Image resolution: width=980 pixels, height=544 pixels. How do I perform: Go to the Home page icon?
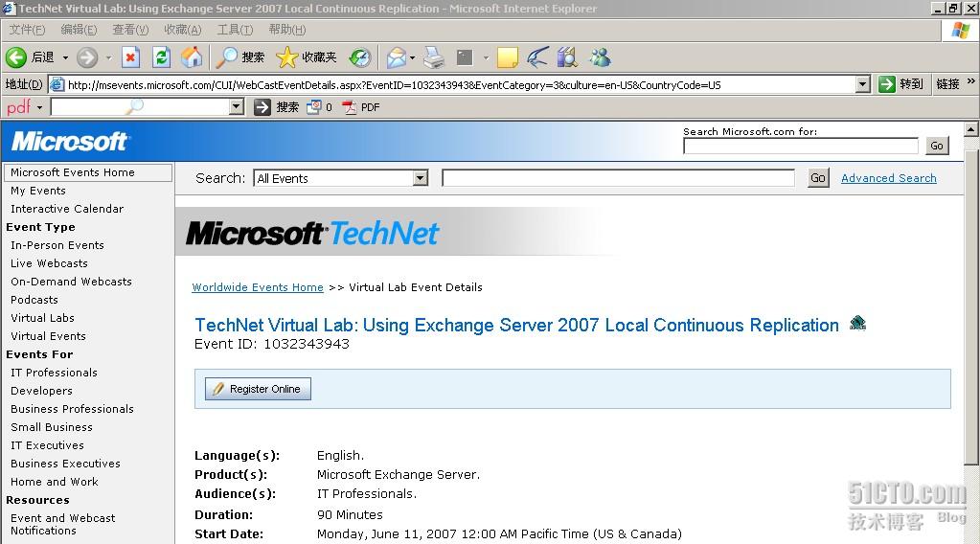click(192, 57)
